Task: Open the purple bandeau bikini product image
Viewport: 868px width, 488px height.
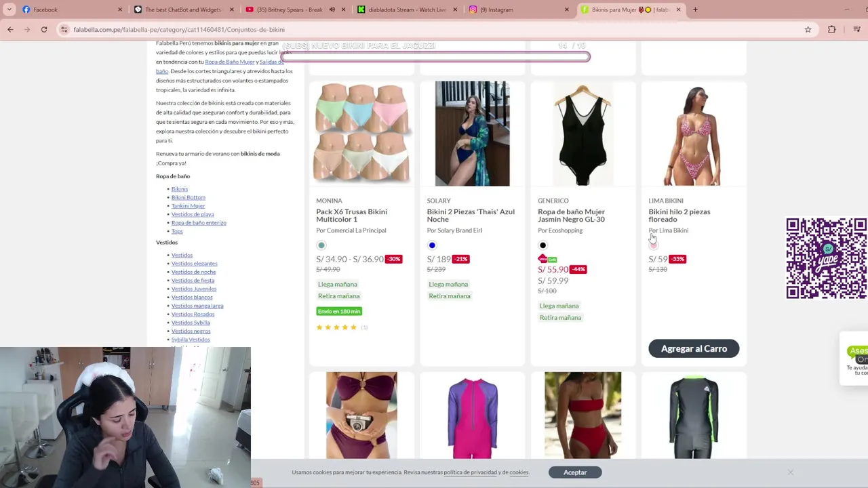Action: [361, 415]
